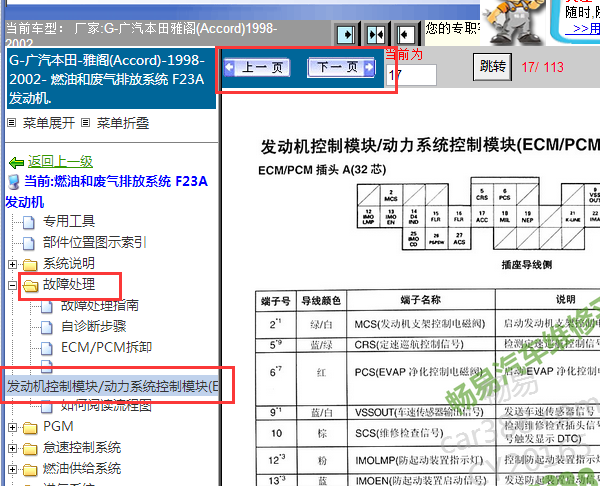
Task: Click the SCS(维修检查信号) table cell
Action: (x=421, y=433)
